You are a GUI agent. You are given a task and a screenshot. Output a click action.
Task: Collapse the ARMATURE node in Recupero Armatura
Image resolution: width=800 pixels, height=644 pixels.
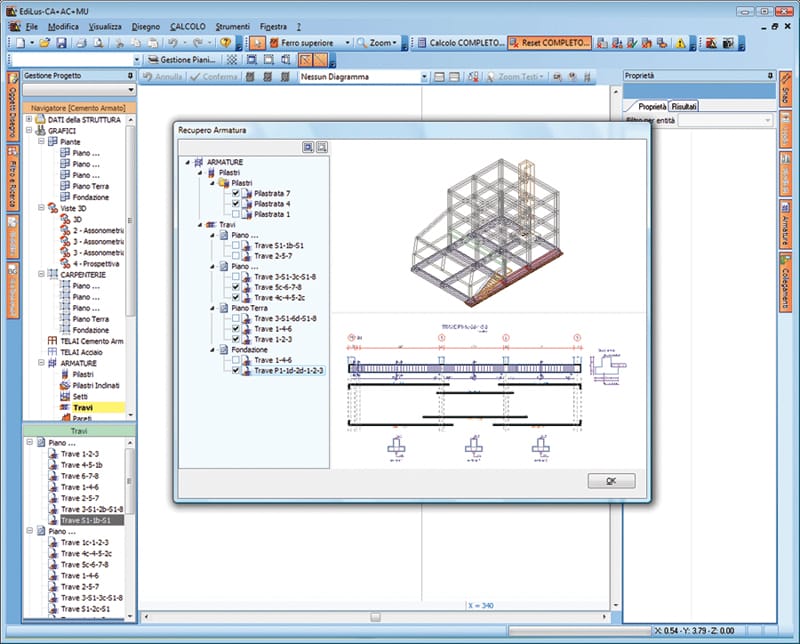(x=187, y=161)
